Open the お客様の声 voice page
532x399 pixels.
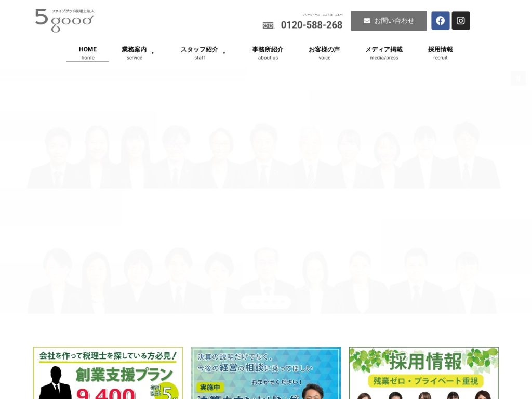pyautogui.click(x=324, y=54)
